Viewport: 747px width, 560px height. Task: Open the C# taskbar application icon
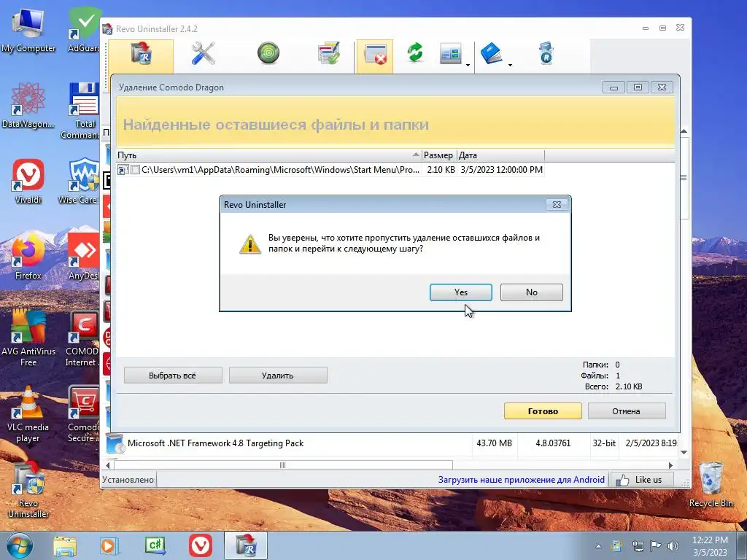tap(155, 545)
